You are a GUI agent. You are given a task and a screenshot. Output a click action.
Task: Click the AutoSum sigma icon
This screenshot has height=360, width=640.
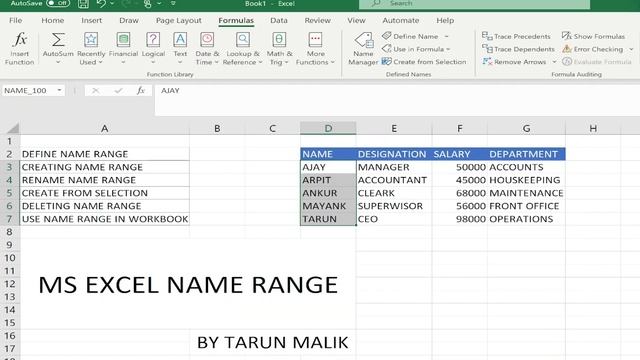tap(58, 40)
